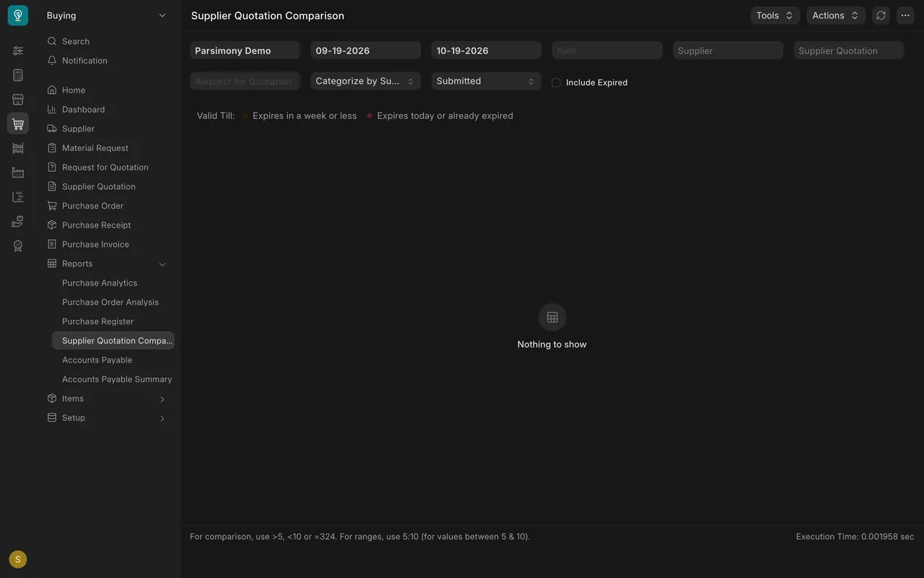Expand the Items section chevron
This screenshot has width=924, height=578.
click(x=162, y=399)
